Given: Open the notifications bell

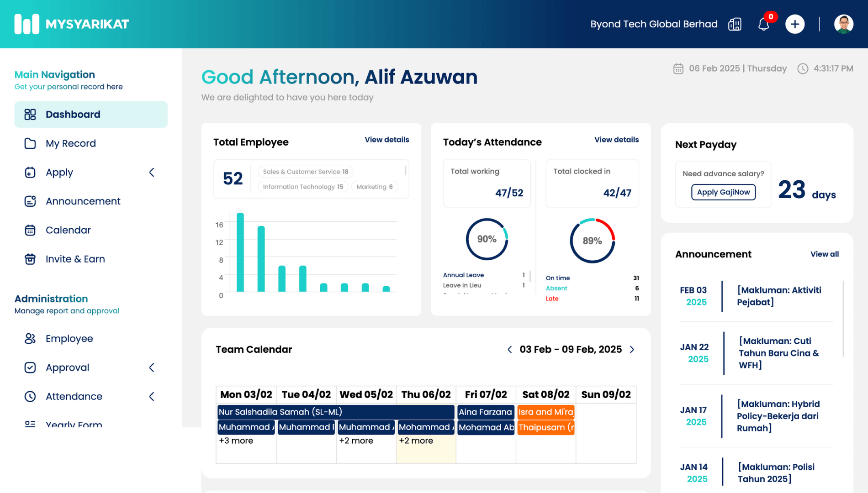Looking at the screenshot, I should [x=764, y=24].
